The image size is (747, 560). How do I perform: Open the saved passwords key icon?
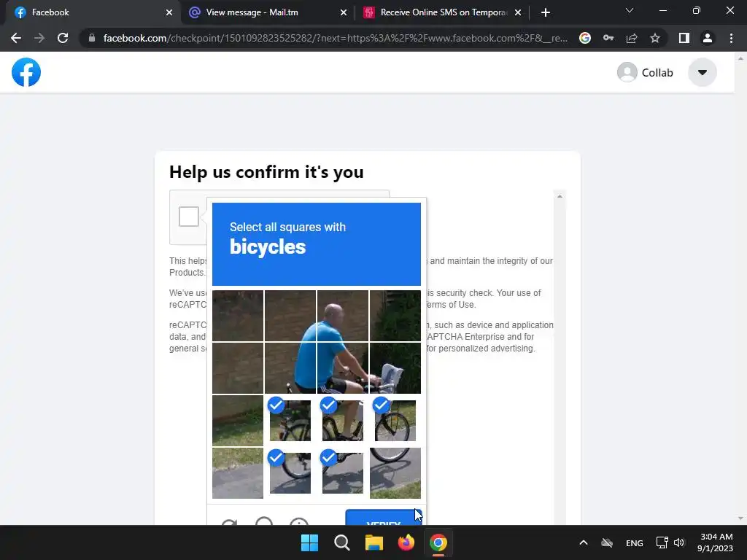608,38
